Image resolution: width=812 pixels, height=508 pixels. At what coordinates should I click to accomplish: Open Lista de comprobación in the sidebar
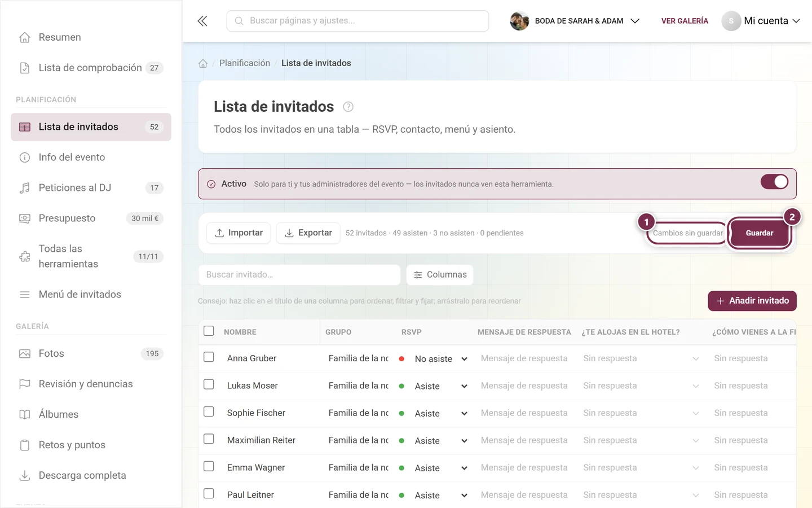click(x=91, y=68)
